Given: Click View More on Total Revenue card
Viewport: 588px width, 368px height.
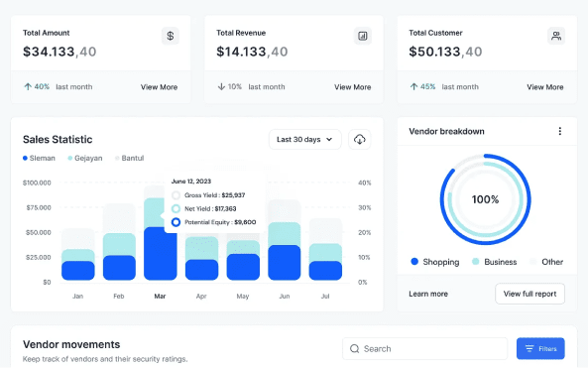Looking at the screenshot, I should coord(352,87).
